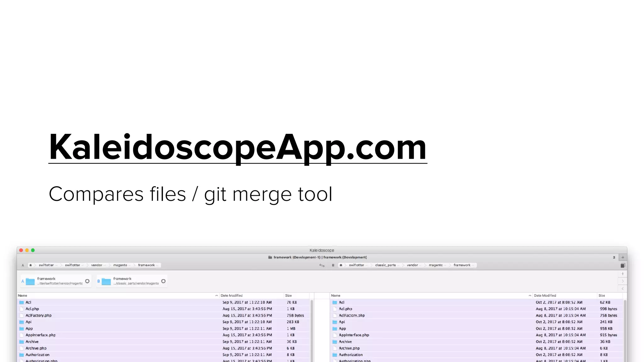Image resolution: width=644 pixels, height=362 pixels.
Task: Select '241 KB' size in right pane
Action: 606,322
